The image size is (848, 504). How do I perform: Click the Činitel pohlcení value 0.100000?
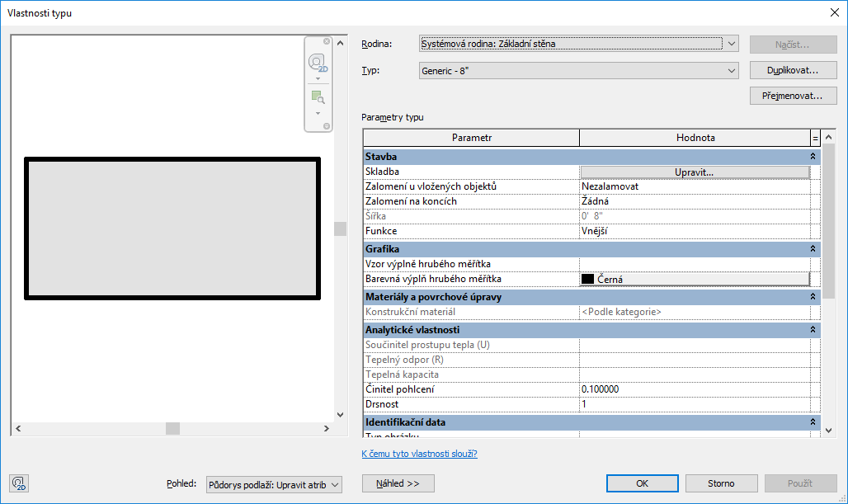[695, 389]
